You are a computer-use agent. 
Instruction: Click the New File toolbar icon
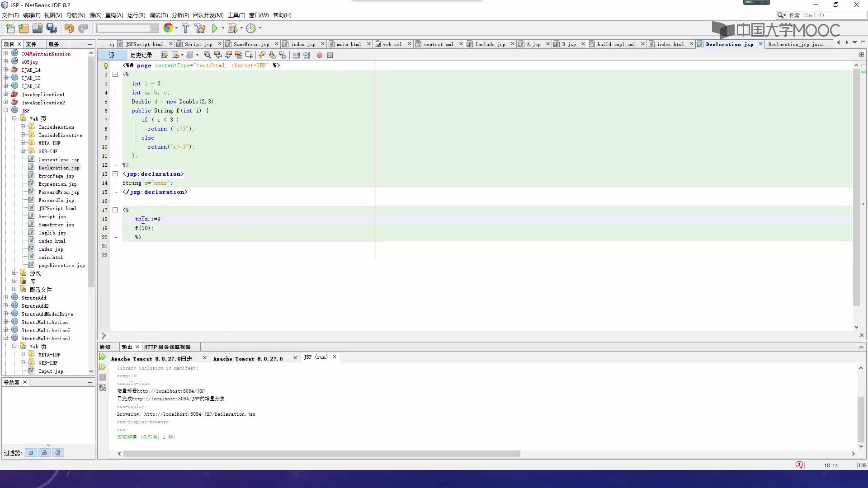click(x=10, y=28)
